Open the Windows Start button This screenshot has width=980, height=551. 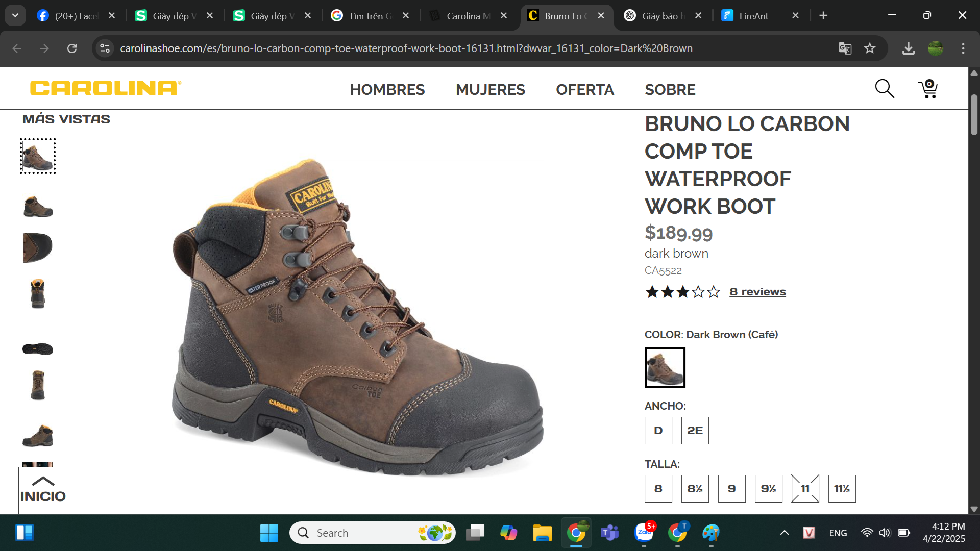coord(269,533)
